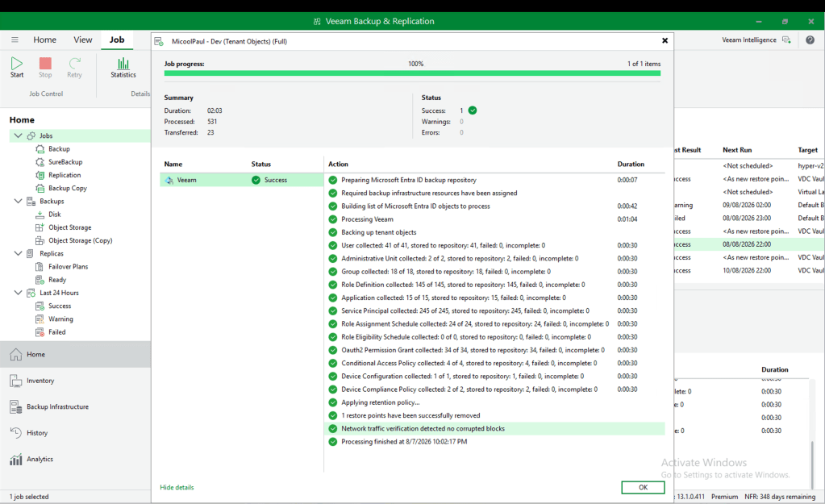825x504 pixels.
Task: Click the 'Premium' edition label in status bar
Action: pos(724,497)
